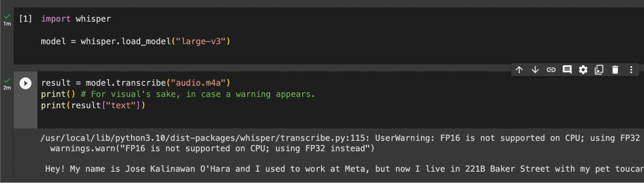Screen dimensions: 644x183
Task: Copy link to cell using the chain icon
Action: point(551,70)
